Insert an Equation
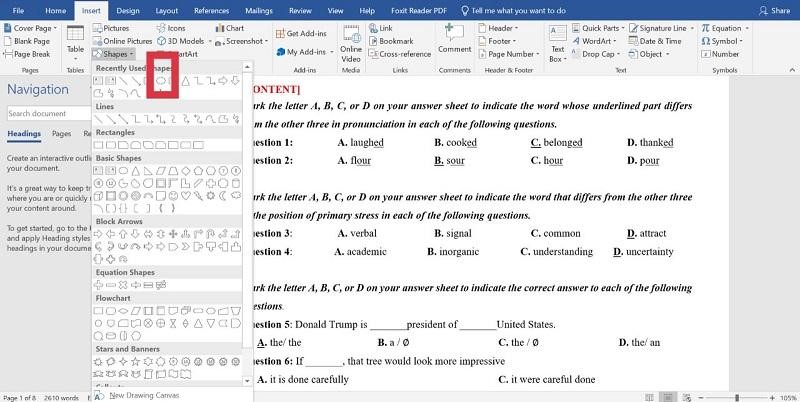Viewport: 800px width, 402px height. click(x=725, y=28)
